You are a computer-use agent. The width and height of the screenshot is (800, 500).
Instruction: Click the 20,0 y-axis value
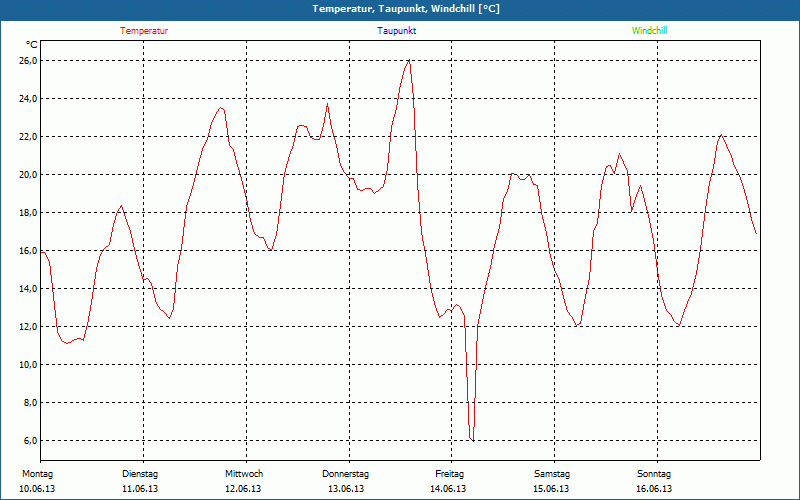tap(29, 174)
